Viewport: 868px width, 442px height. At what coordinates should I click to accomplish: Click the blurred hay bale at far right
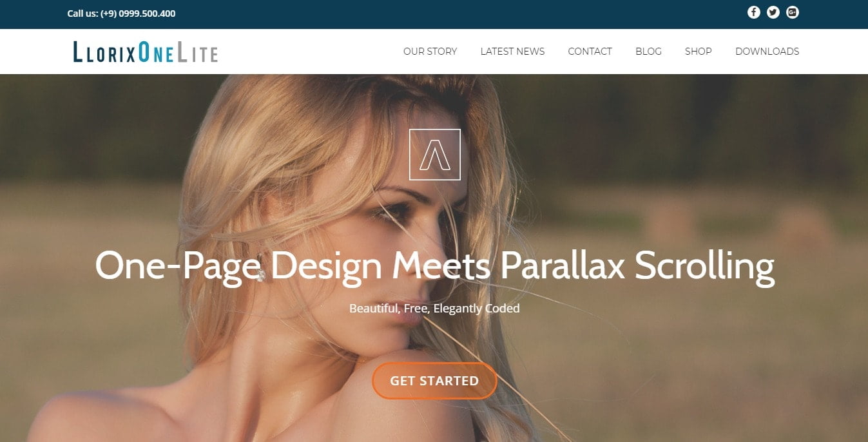(x=805, y=225)
